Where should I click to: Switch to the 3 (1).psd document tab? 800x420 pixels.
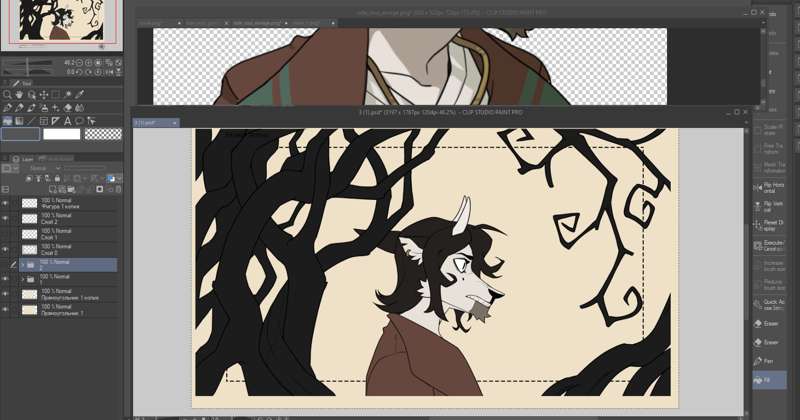click(156, 123)
